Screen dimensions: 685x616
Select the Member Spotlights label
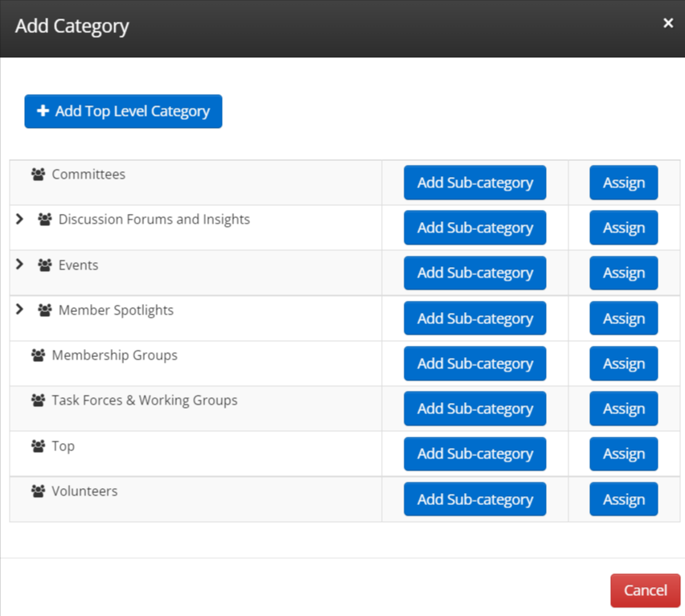(117, 310)
